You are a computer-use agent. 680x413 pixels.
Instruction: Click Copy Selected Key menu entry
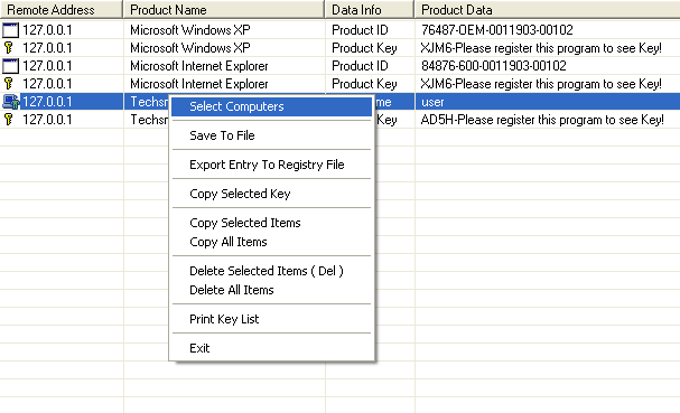271,193
